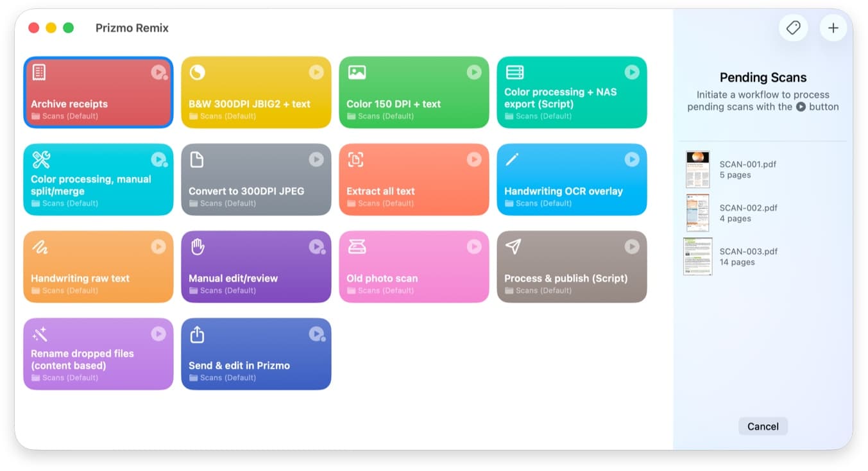Start the Old photo scan workflow
This screenshot has height=471, width=868.
[x=473, y=246]
